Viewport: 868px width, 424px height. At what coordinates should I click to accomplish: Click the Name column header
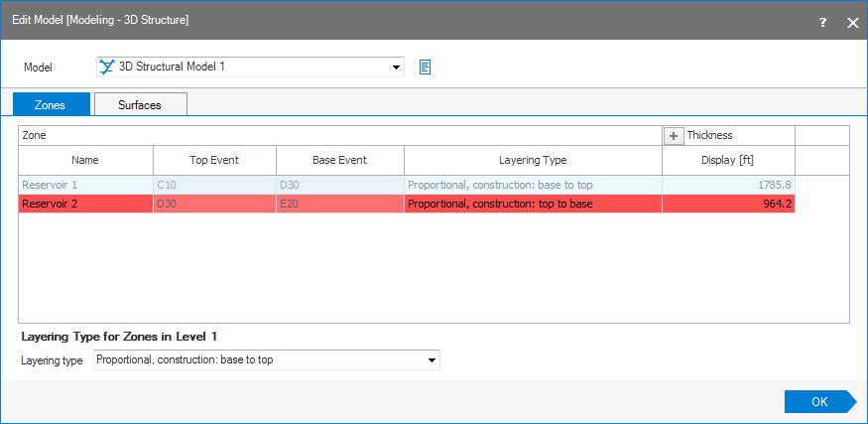pos(85,160)
